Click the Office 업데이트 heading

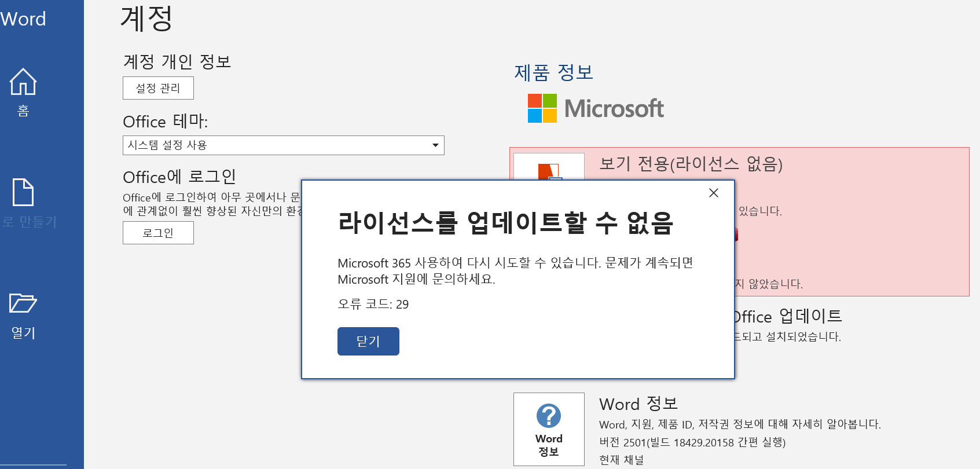788,316
